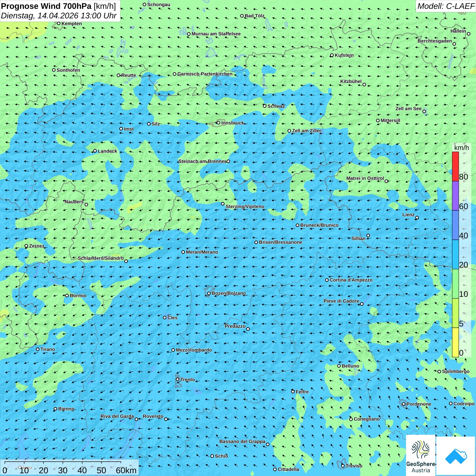Screen dimensions: 476x476
Task: Select the red legend color swatch
Action: click(x=455, y=166)
